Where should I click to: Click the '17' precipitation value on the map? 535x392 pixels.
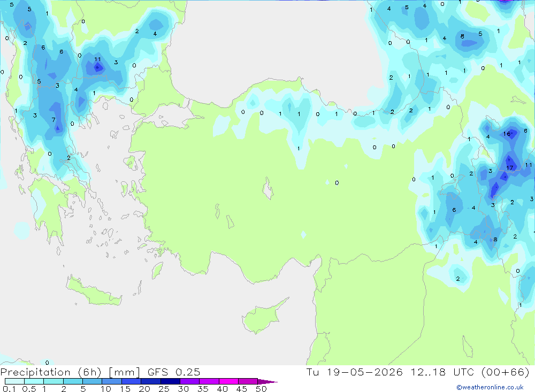509,168
